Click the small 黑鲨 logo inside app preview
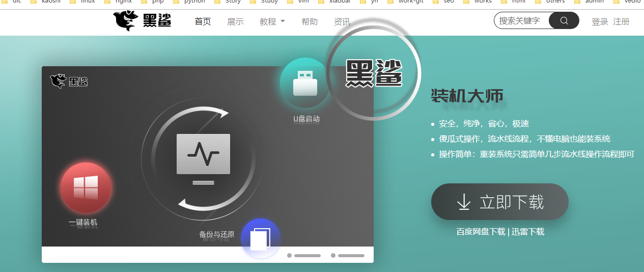Viewport: 644px width, 272px height. pyautogui.click(x=69, y=81)
